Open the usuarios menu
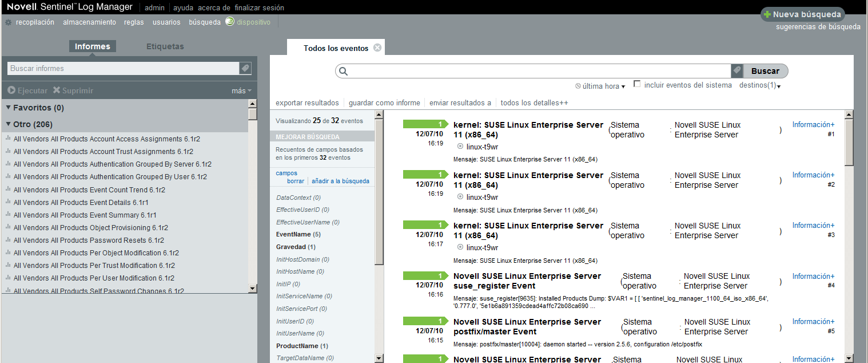The image size is (868, 363). pyautogui.click(x=166, y=22)
